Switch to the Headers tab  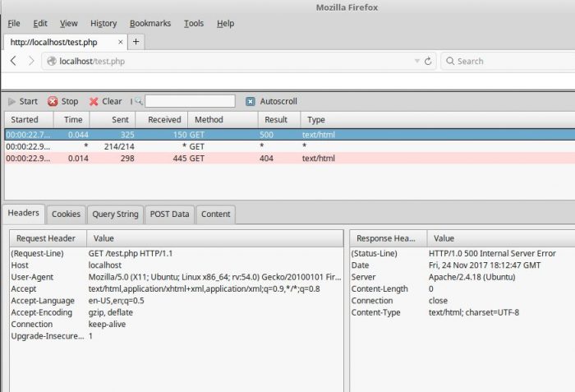pos(24,213)
